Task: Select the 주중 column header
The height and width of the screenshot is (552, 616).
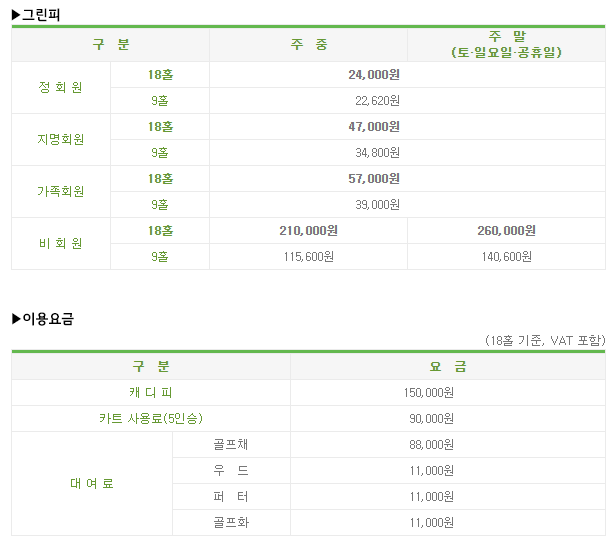Action: pyautogui.click(x=309, y=44)
